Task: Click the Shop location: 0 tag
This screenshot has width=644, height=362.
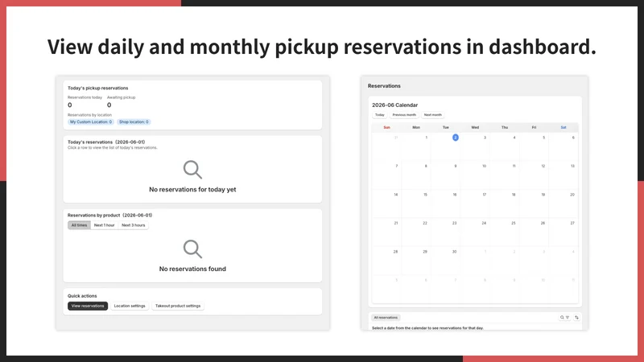Action: coord(134,122)
